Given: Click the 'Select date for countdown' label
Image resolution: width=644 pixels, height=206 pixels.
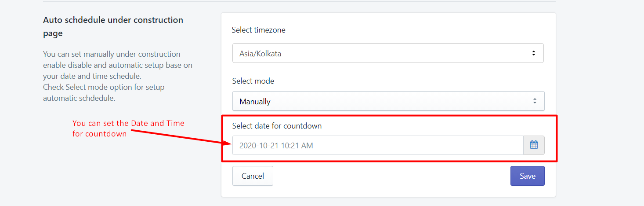Looking at the screenshot, I should (x=277, y=126).
